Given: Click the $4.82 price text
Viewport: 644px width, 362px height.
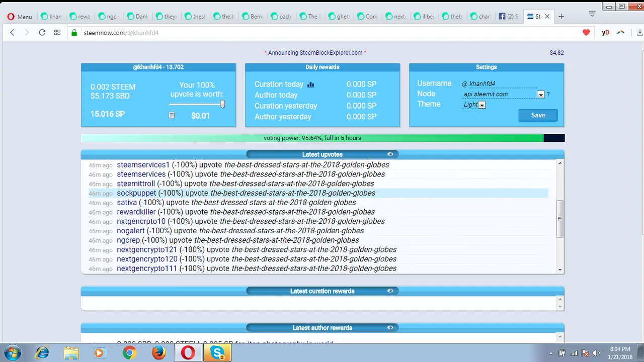Looking at the screenshot, I should click(x=556, y=53).
